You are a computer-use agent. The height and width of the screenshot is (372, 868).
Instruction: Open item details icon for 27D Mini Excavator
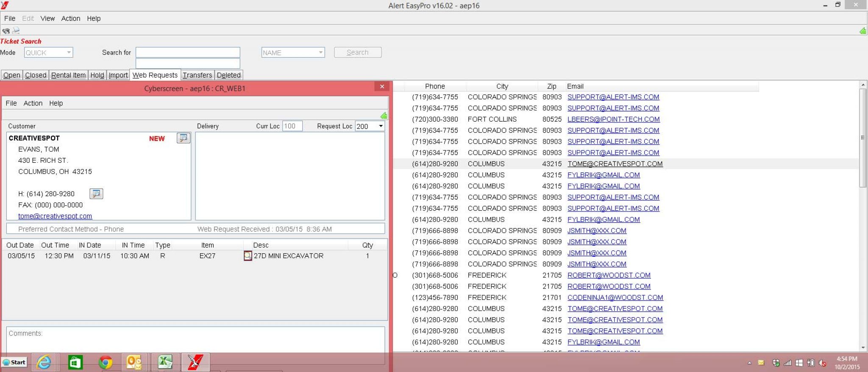click(248, 256)
